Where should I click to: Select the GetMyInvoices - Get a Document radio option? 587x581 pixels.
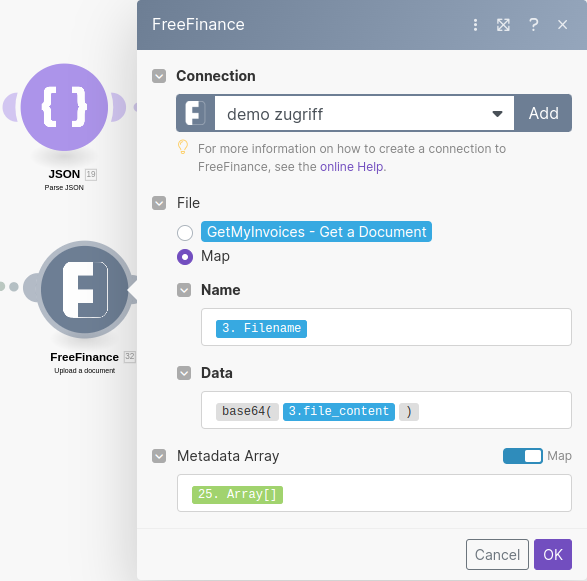185,232
